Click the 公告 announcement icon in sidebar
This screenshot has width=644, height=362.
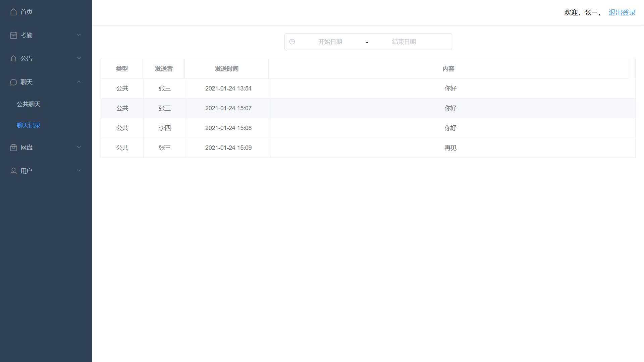pos(13,58)
